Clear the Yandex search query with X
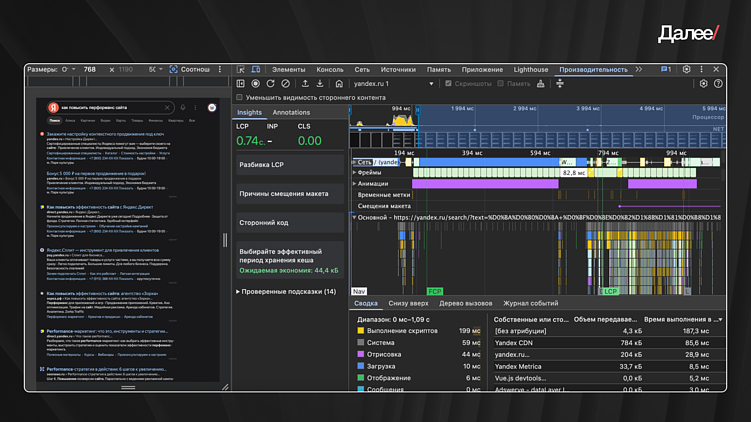This screenshot has width=751, height=422. tap(167, 108)
